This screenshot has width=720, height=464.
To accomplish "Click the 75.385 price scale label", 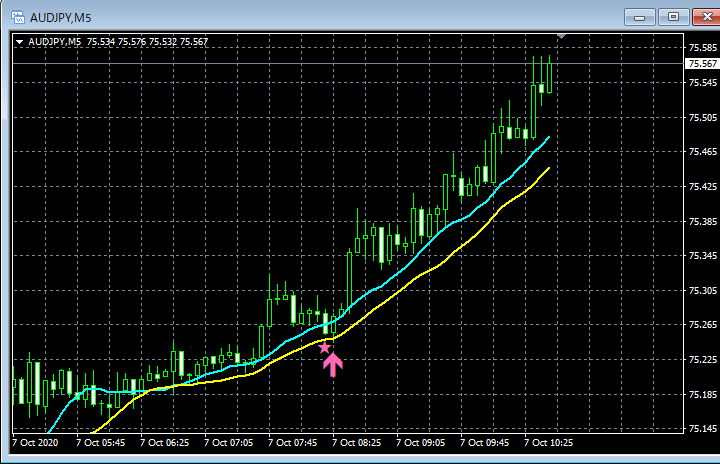I will click(703, 221).
